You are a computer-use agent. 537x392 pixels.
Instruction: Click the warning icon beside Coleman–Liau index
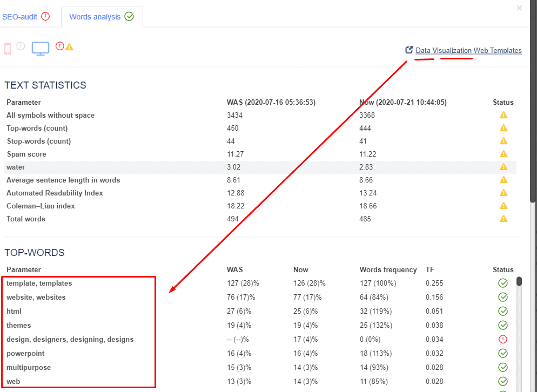coord(504,205)
